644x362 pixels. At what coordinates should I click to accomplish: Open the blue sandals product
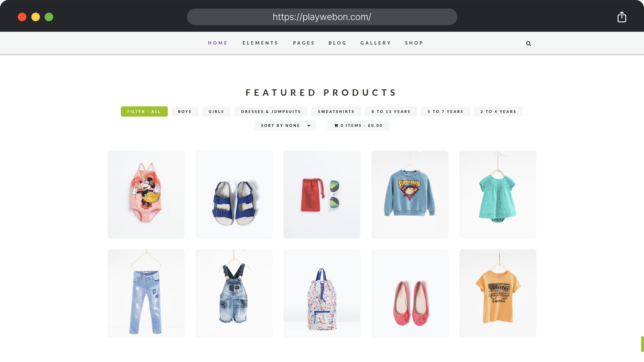[234, 194]
